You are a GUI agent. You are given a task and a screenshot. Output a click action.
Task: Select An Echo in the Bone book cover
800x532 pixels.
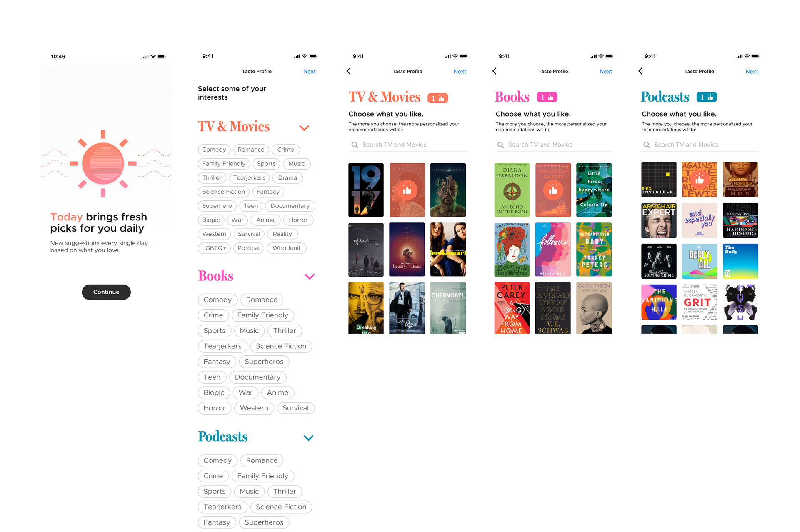tap(512, 190)
